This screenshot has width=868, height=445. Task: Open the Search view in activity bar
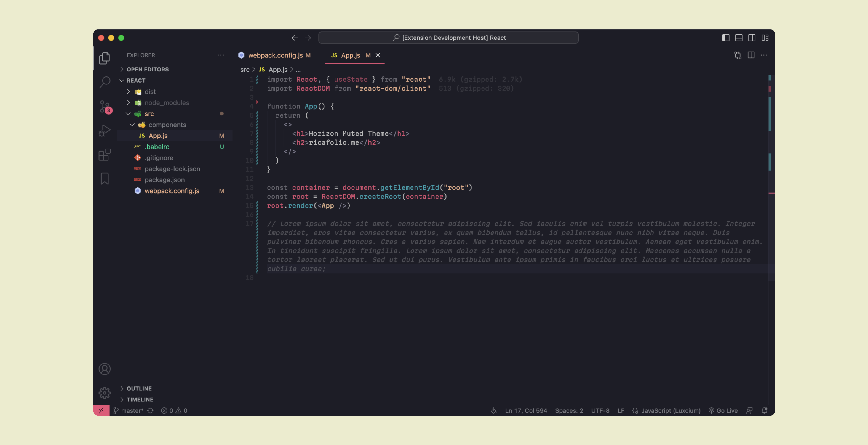click(105, 82)
